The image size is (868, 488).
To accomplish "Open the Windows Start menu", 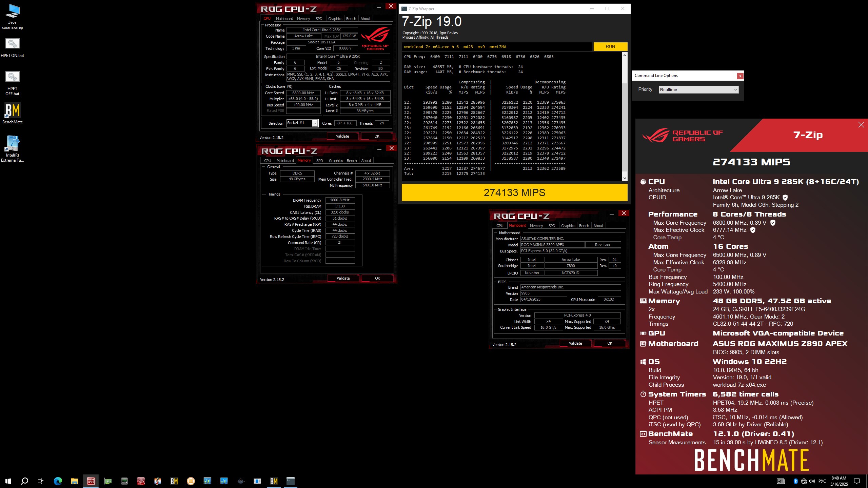I will click(8, 481).
